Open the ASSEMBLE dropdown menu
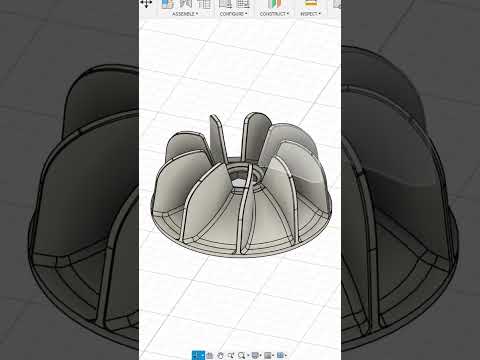 click(185, 14)
